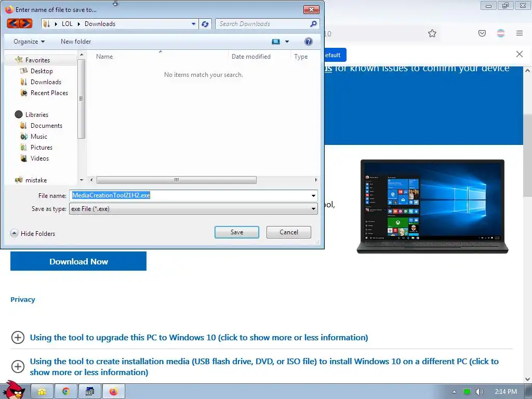The height and width of the screenshot is (399, 532).
Task: Open Chrome from the taskbar
Action: coord(66,392)
